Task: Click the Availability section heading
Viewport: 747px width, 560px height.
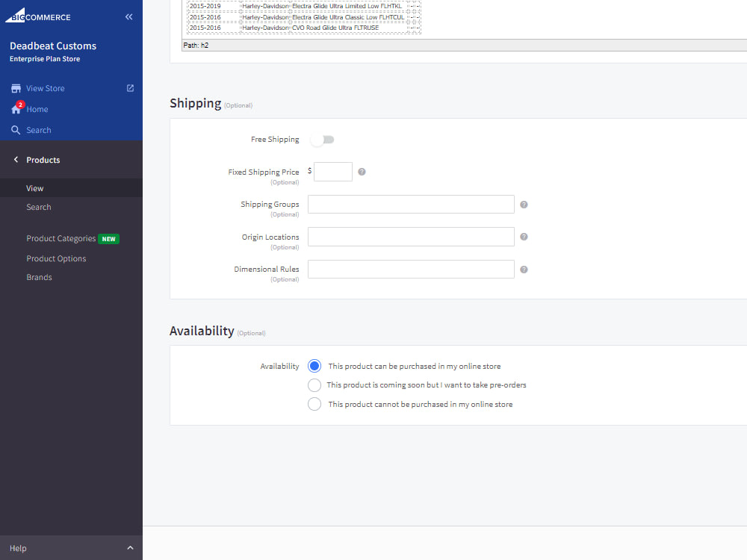Action: pyautogui.click(x=202, y=331)
